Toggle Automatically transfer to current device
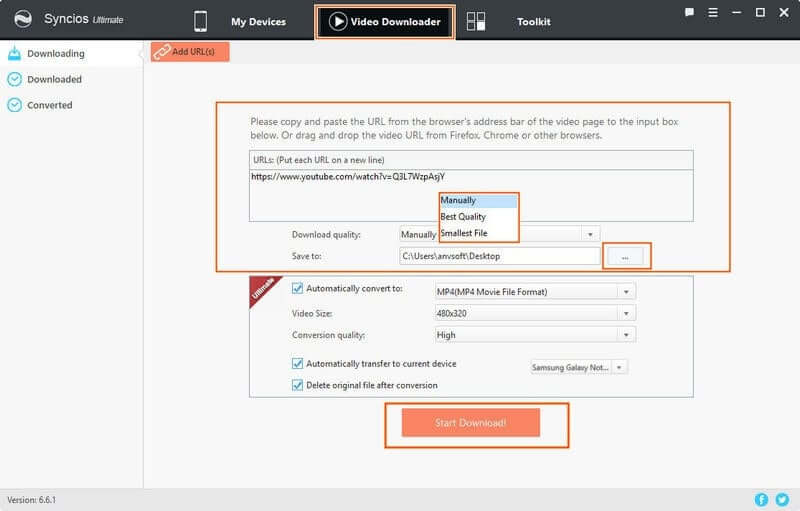 coord(297,364)
